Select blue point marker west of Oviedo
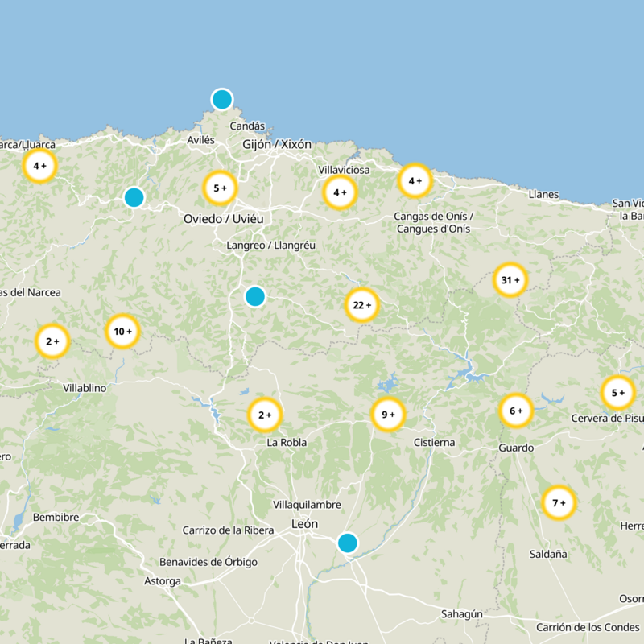This screenshot has height=644, width=644. click(x=134, y=197)
